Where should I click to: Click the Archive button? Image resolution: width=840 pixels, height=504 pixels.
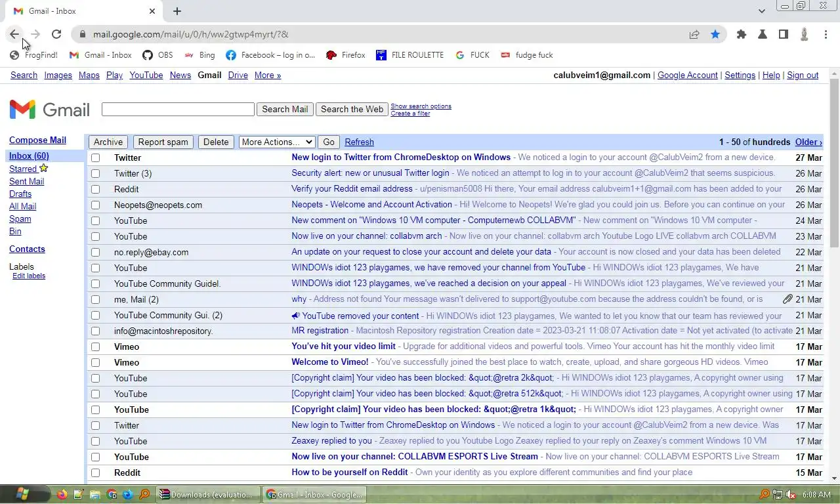click(x=108, y=142)
